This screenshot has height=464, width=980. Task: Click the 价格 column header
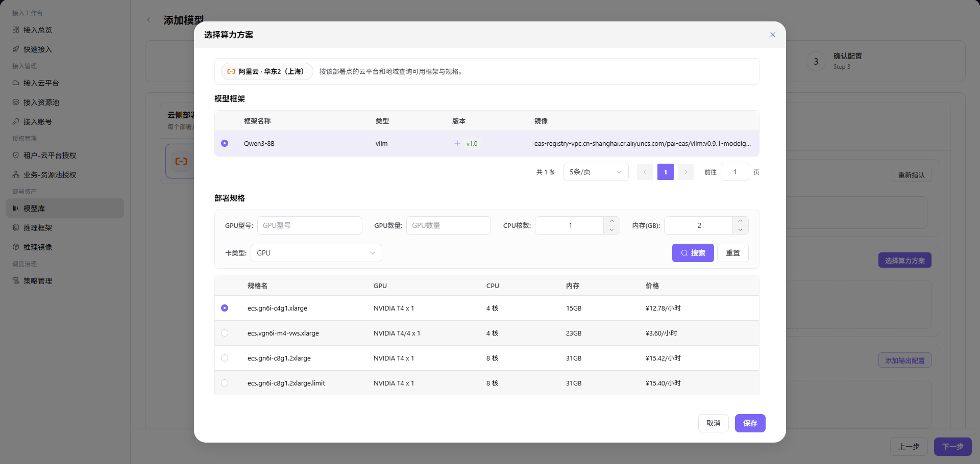[x=652, y=286]
